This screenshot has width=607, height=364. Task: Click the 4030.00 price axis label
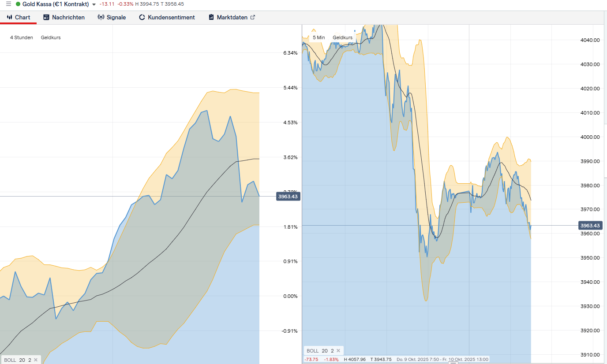590,64
